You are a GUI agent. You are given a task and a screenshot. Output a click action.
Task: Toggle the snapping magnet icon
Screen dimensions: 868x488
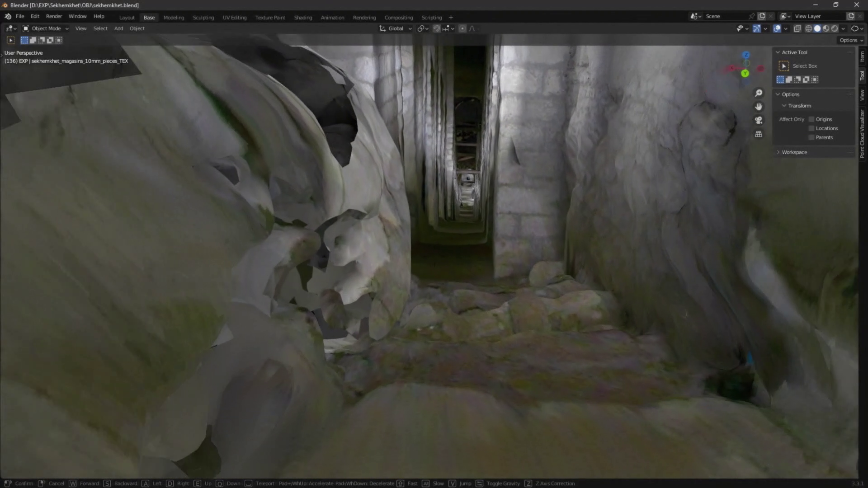[437, 28]
